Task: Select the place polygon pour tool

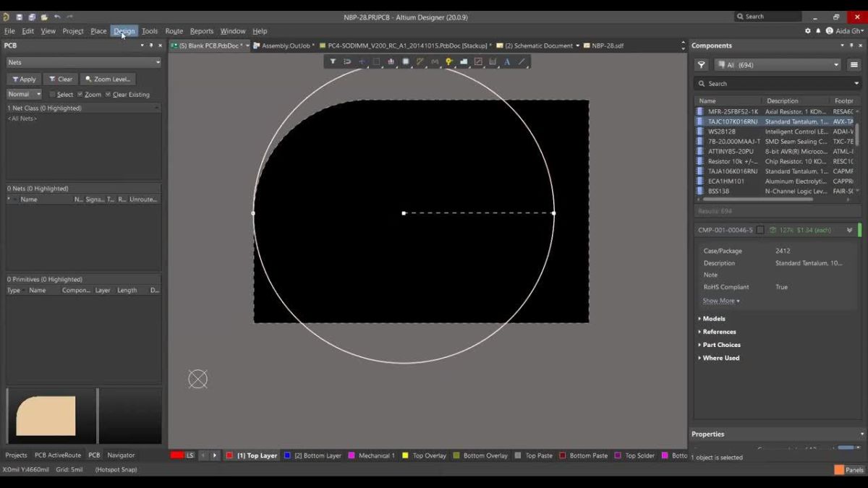Action: click(x=464, y=61)
